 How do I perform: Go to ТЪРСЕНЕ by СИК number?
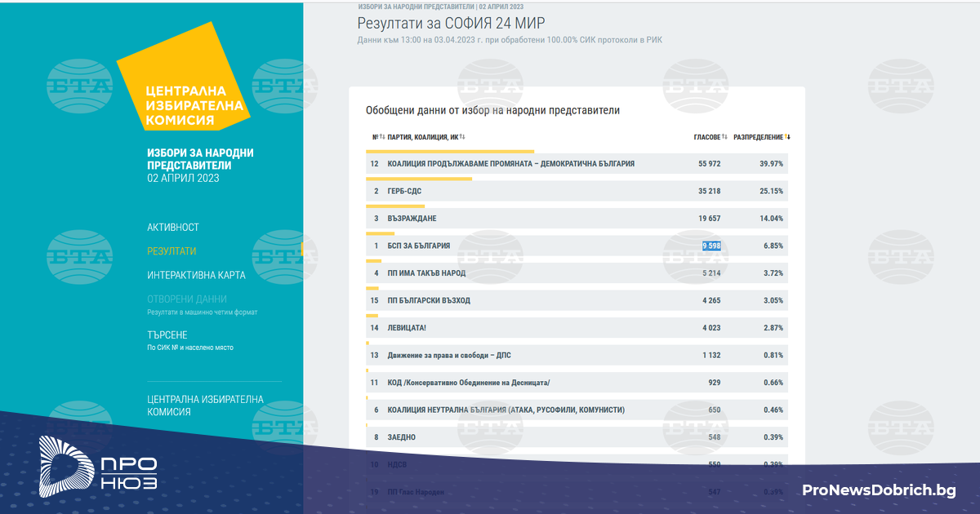[x=167, y=335]
